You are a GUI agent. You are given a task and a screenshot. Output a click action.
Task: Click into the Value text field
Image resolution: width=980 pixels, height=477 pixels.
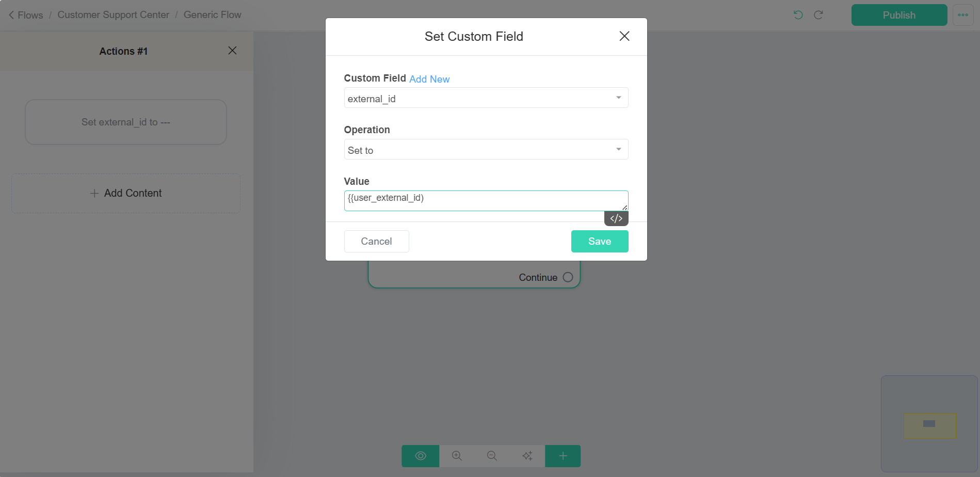click(x=486, y=201)
